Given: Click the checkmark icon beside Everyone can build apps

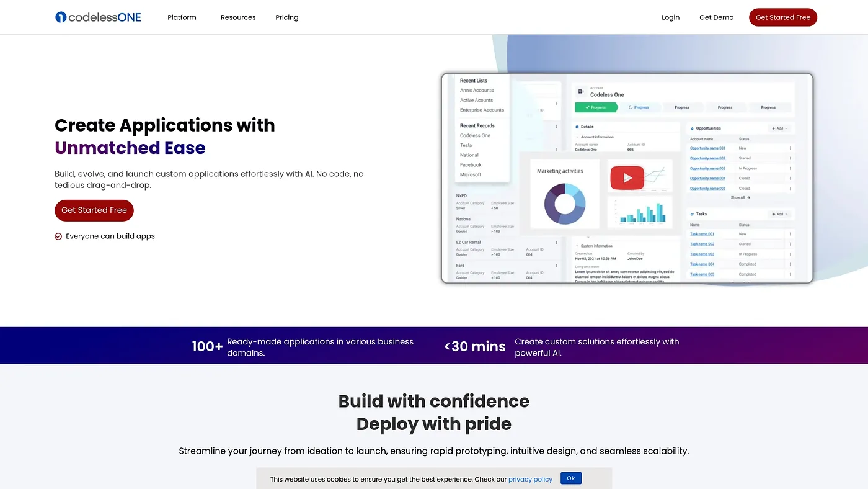Looking at the screenshot, I should (58, 236).
